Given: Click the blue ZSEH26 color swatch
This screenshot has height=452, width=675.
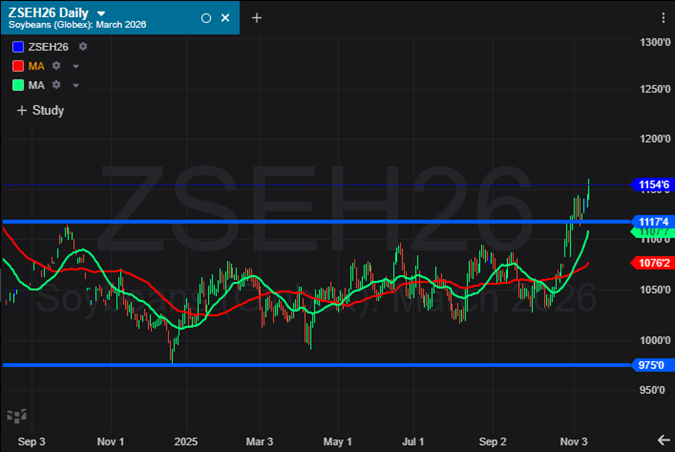Looking at the screenshot, I should pyautogui.click(x=18, y=46).
